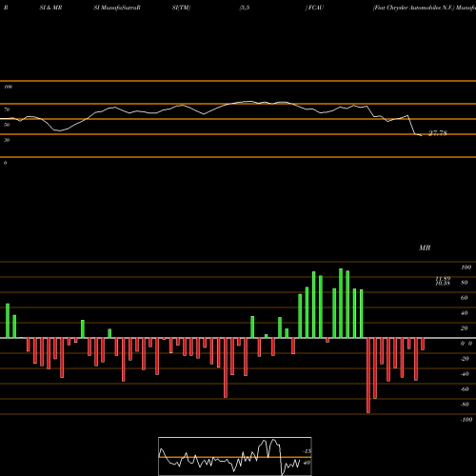Image resolution: width=476 pixels, height=476 pixels.
Task: Click the last red bar at the histogram's right end
Action: pyautogui.click(x=423, y=345)
